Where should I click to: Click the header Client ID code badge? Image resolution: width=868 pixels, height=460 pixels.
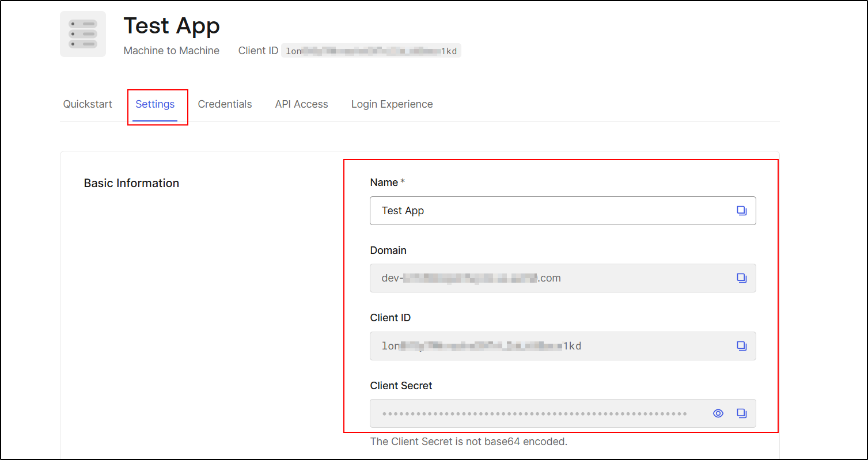[371, 51]
